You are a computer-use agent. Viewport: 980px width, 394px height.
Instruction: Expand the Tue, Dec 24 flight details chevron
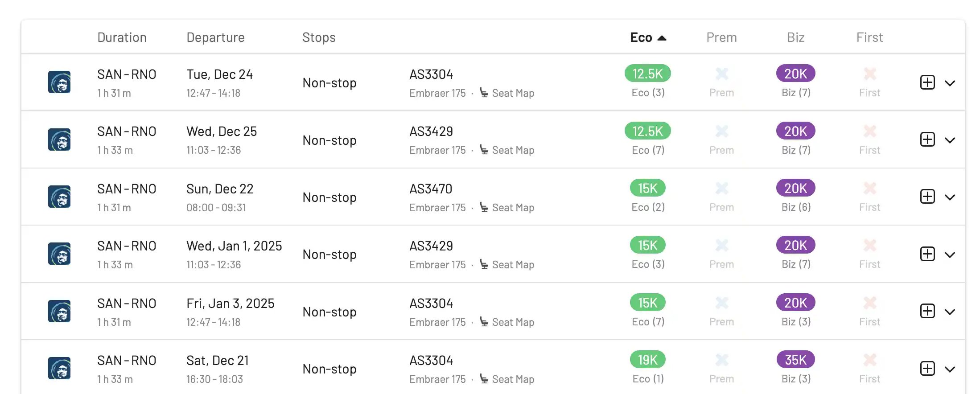(x=950, y=83)
